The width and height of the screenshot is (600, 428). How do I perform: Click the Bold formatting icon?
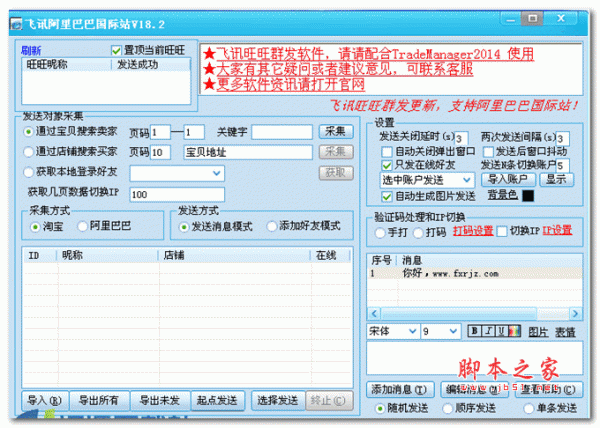[x=474, y=331]
